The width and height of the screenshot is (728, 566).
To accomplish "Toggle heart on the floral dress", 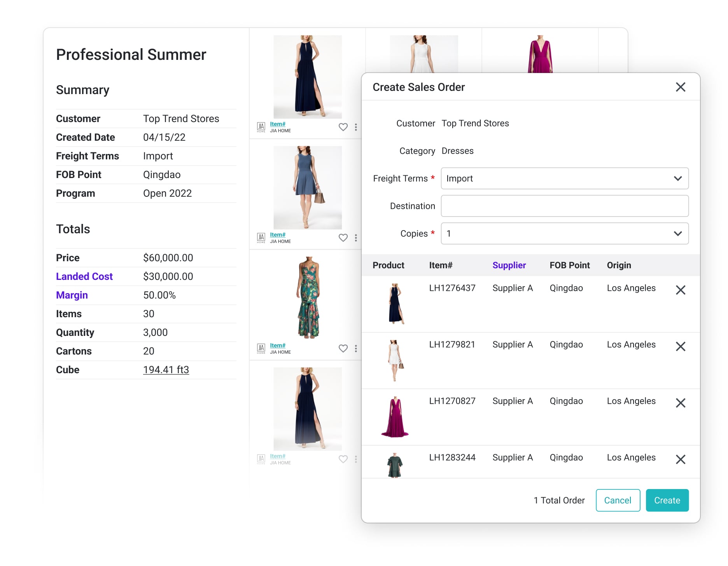I will click(343, 349).
